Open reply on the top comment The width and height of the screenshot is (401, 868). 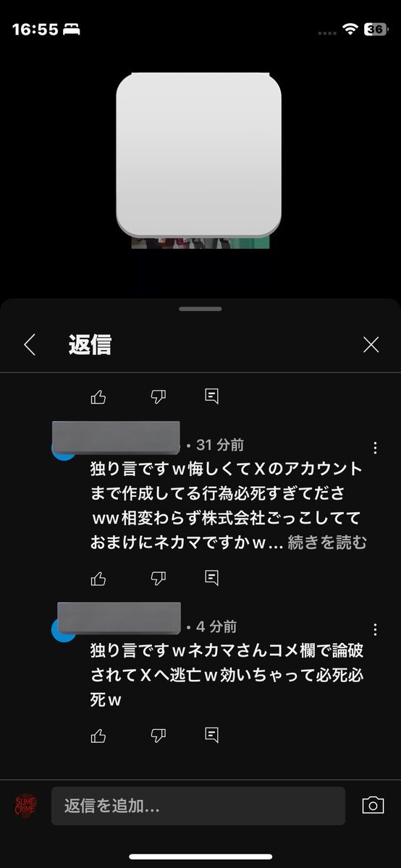tap(211, 396)
